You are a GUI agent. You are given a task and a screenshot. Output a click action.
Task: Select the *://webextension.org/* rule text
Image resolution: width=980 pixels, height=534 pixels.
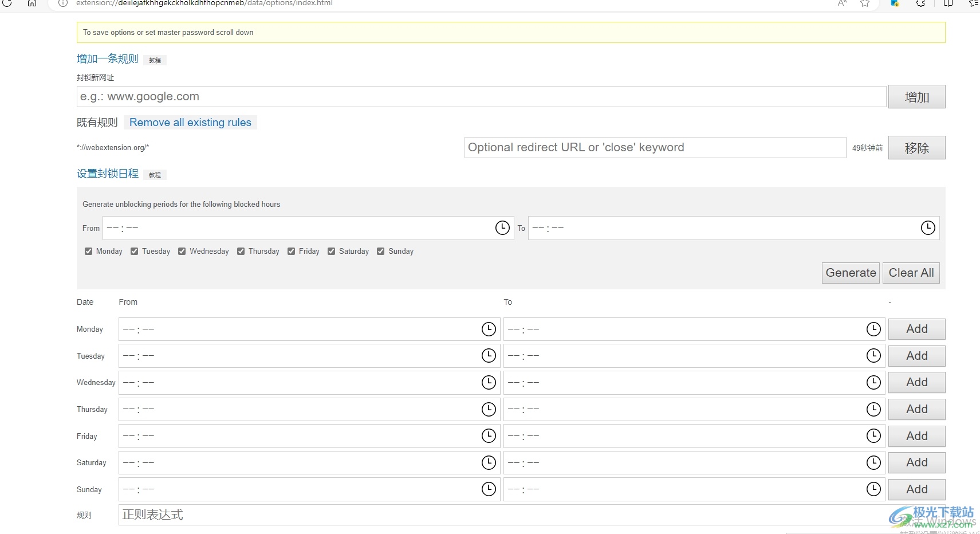[113, 147]
